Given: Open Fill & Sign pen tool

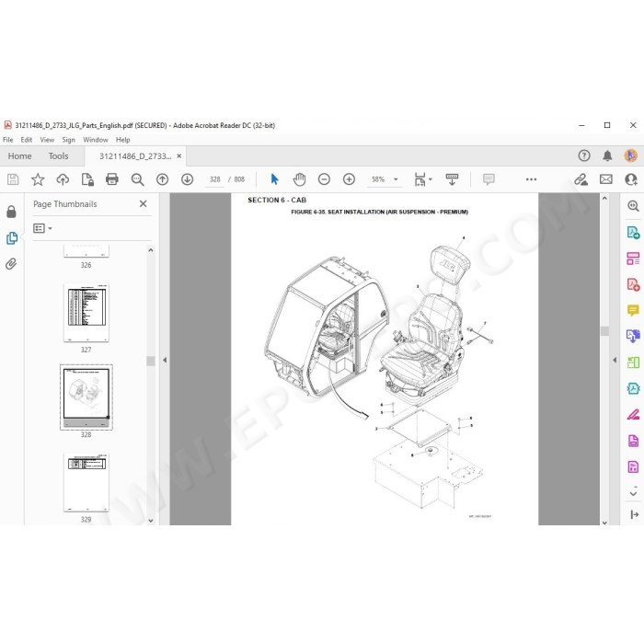Looking at the screenshot, I should coord(633,414).
